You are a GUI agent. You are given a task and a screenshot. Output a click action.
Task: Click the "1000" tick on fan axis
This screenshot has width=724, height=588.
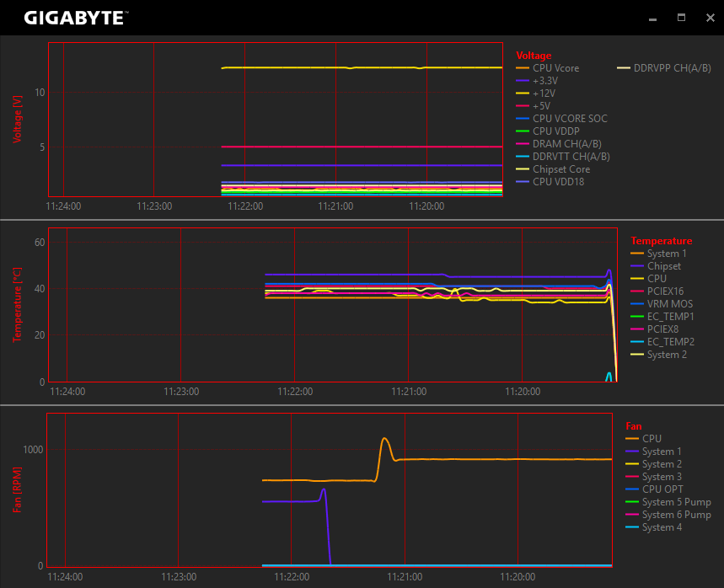[x=33, y=450]
